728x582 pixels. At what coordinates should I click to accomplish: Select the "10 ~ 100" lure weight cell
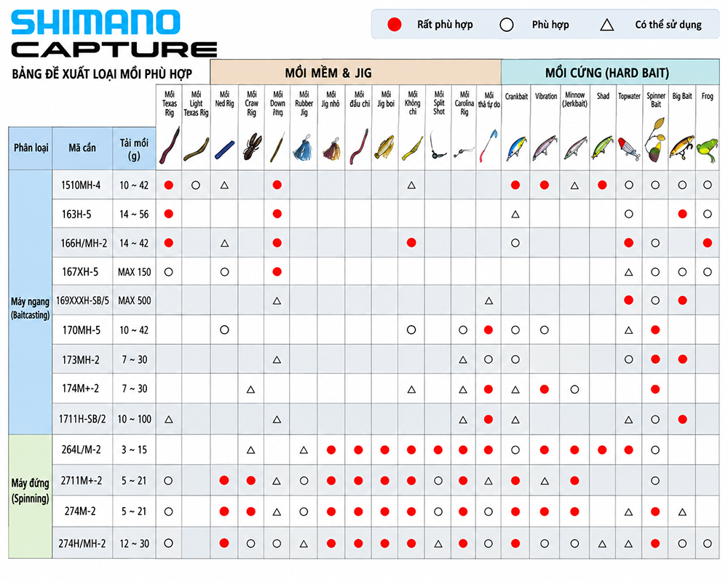pos(135,419)
